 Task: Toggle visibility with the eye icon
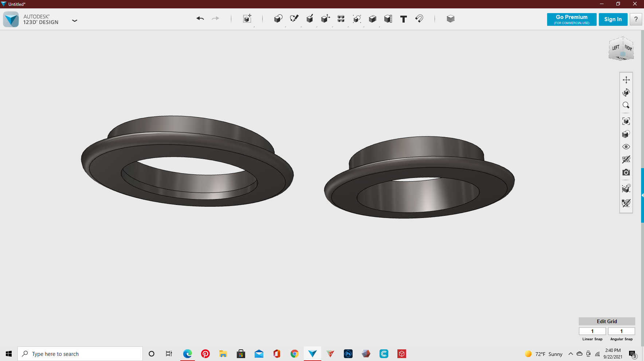(x=626, y=147)
